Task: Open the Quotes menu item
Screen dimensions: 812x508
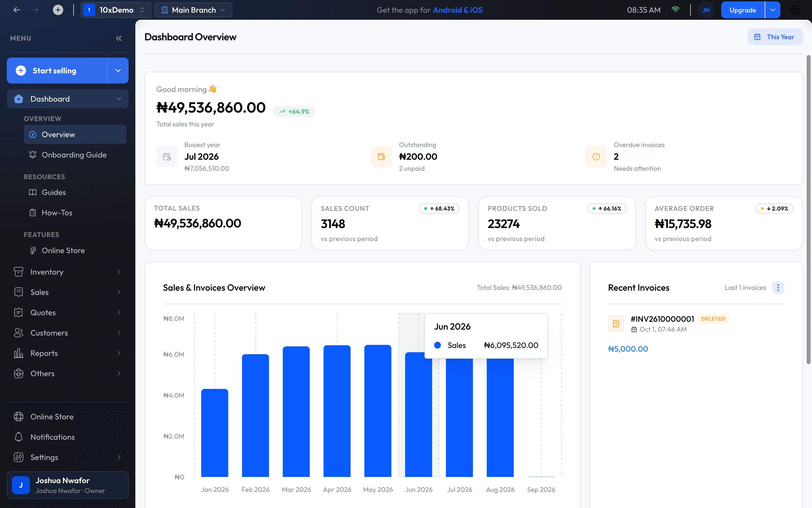Action: pyautogui.click(x=67, y=312)
